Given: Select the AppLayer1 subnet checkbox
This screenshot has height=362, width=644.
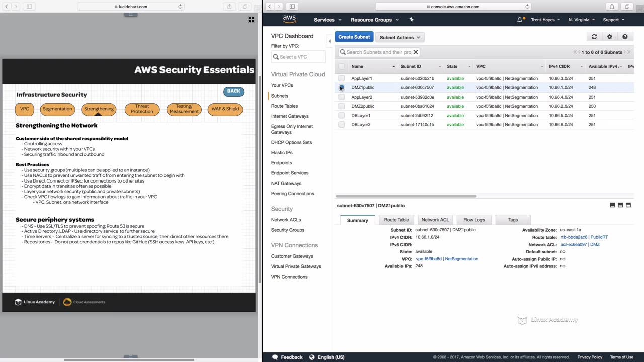Looking at the screenshot, I should click(342, 78).
